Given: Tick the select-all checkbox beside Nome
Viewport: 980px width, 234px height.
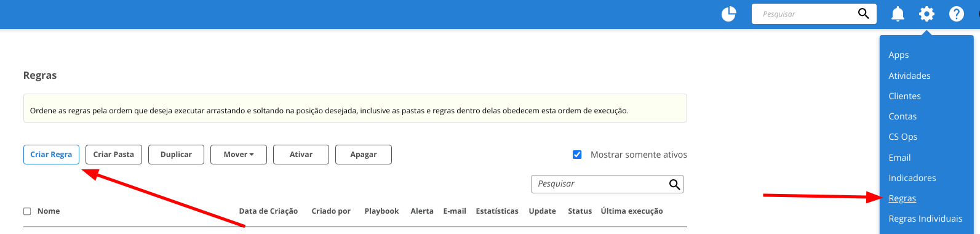Looking at the screenshot, I should pyautogui.click(x=27, y=211).
